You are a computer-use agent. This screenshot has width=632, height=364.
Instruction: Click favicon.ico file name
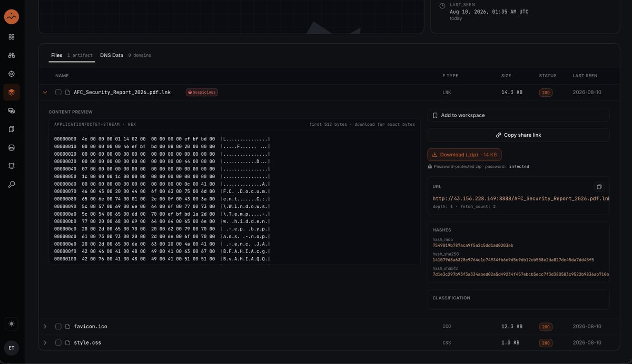coord(91,327)
